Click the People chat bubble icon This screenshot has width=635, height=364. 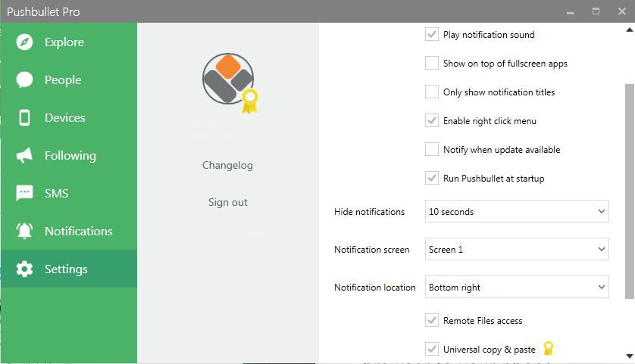click(x=24, y=79)
